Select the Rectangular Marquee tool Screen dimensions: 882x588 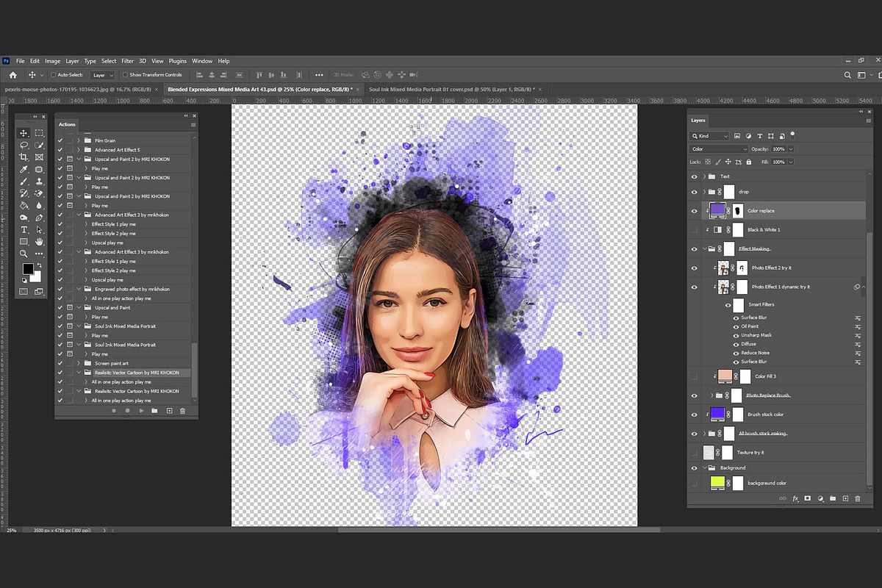click(39, 133)
